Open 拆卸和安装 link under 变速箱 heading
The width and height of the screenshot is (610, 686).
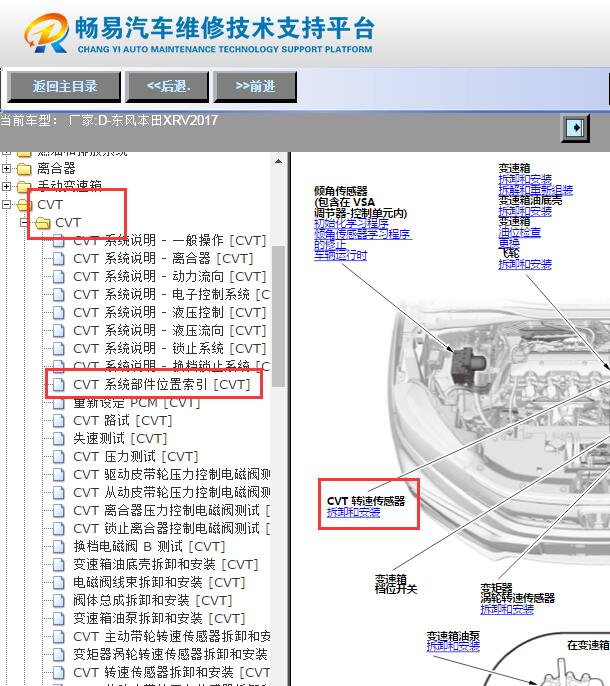[525, 179]
